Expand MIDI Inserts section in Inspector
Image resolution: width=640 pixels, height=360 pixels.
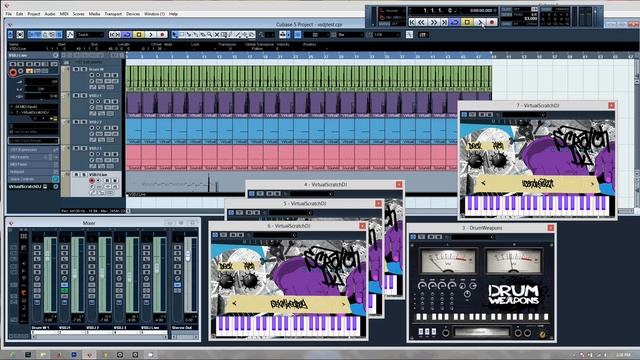point(33,157)
